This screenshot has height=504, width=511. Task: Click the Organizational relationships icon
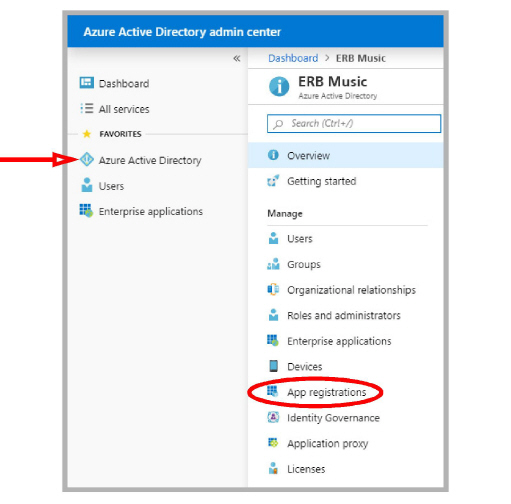pyautogui.click(x=273, y=289)
